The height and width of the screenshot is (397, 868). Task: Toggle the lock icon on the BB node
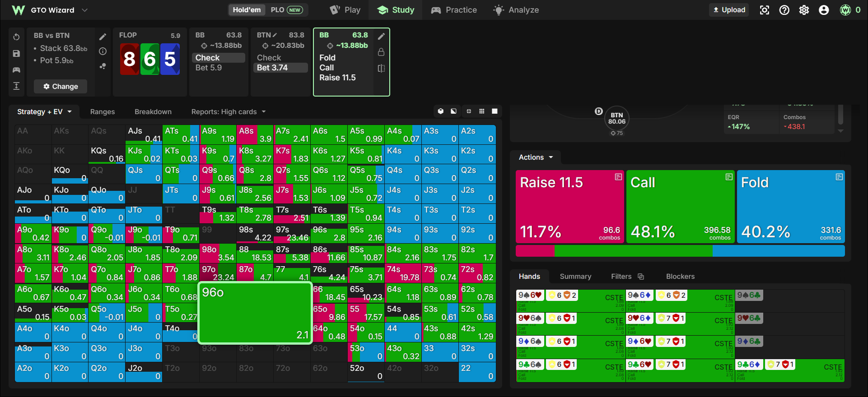[381, 52]
